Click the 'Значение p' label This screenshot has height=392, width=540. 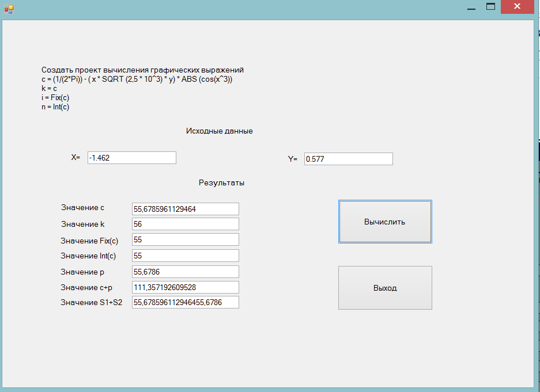(x=82, y=272)
